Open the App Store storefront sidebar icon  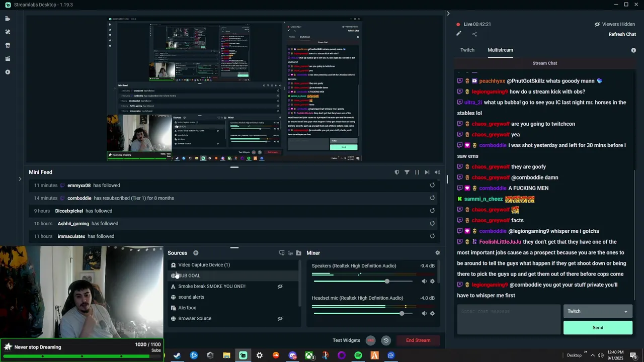coord(8,45)
